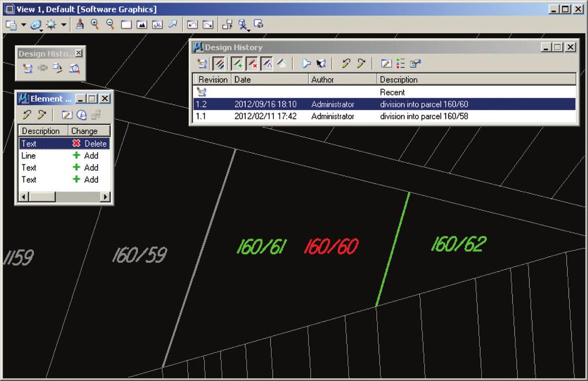
Task: Select the first Text Add row below Line
Action: point(64,168)
